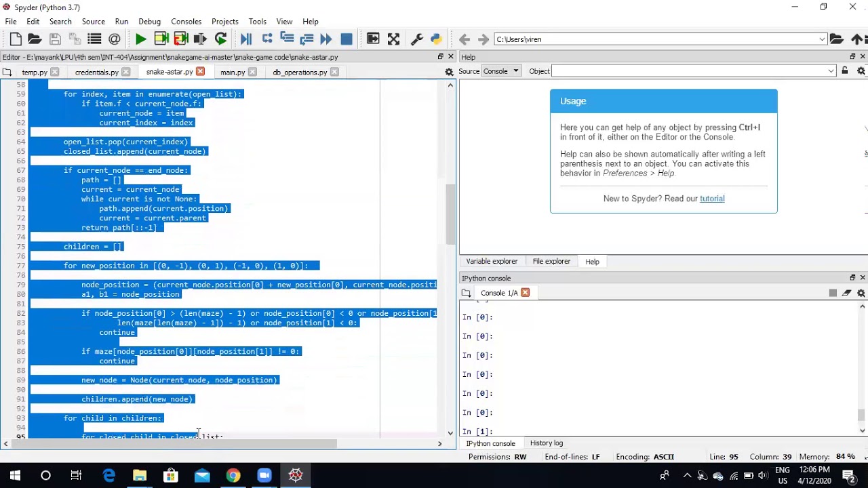Browse a working directory folder icon
This screenshot has height=488, width=868.
837,39
